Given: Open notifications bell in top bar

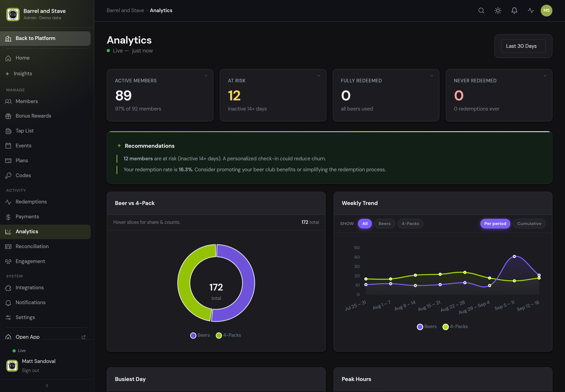Looking at the screenshot, I should tap(514, 11).
